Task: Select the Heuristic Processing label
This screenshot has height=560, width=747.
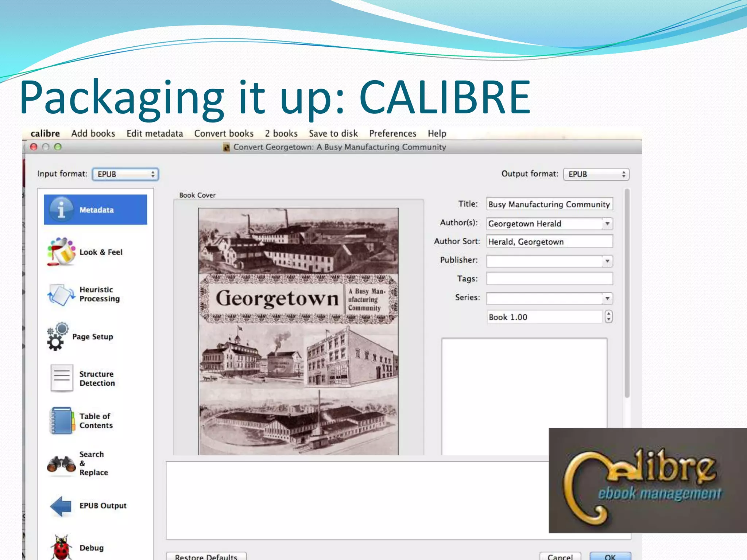Action: tap(100, 294)
